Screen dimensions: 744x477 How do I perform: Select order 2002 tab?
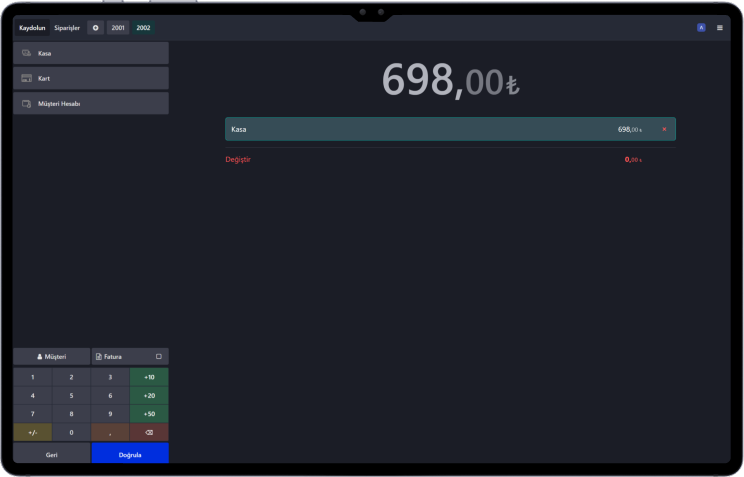pos(143,28)
